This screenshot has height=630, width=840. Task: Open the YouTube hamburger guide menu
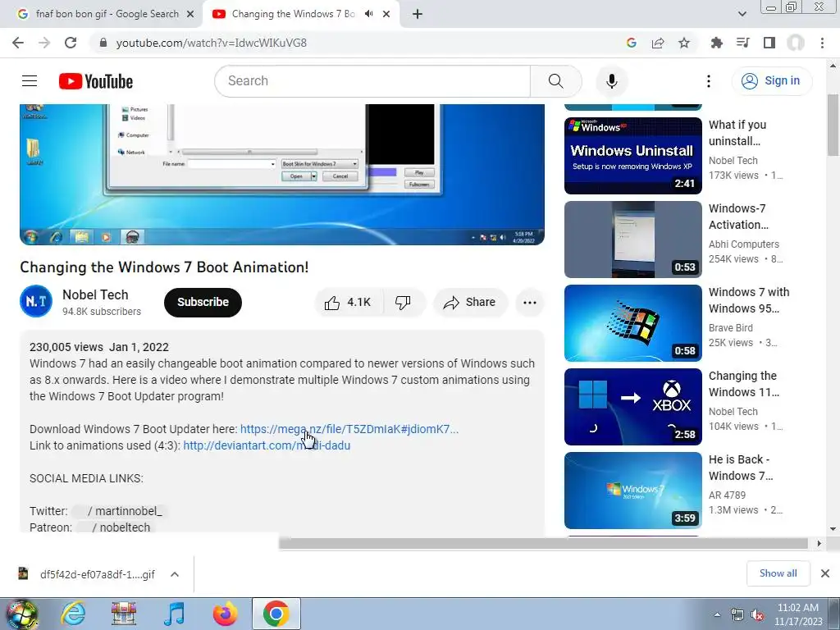coord(30,81)
